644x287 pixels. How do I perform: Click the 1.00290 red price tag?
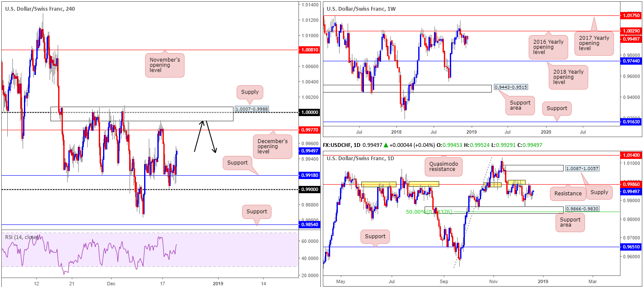click(x=631, y=31)
